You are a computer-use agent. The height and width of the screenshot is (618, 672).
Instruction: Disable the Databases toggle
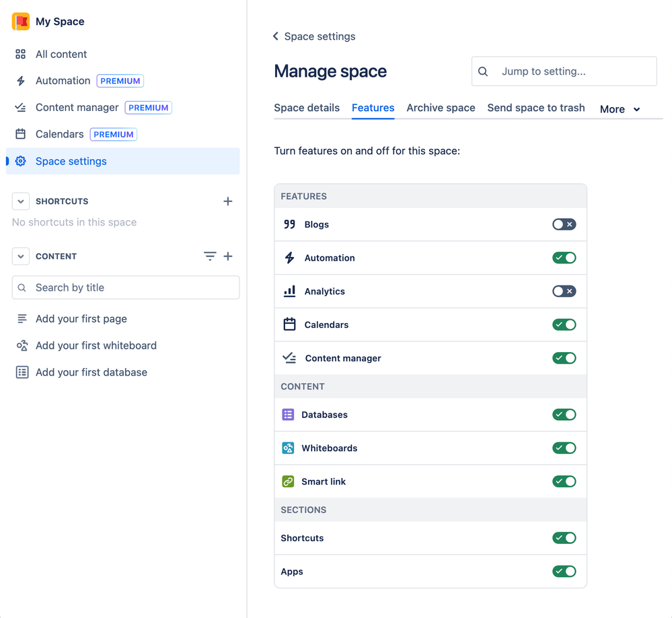tap(564, 415)
